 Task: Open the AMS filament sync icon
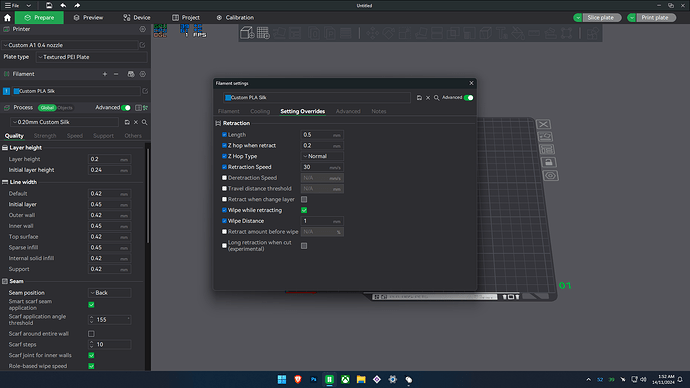point(131,74)
